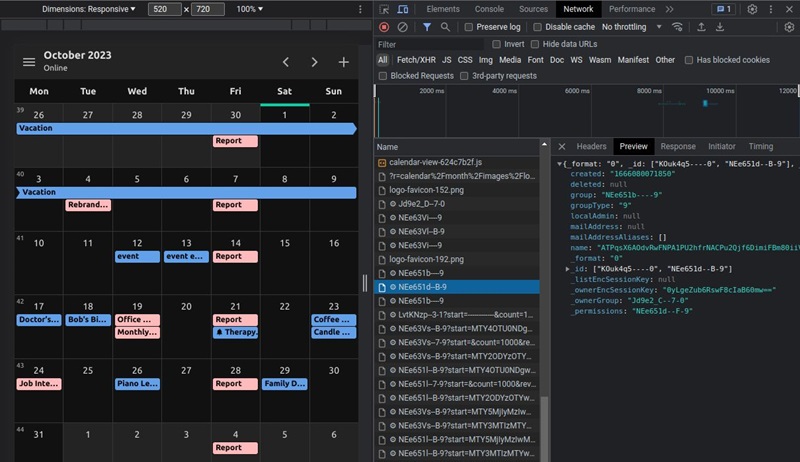Toggle the Invert filter checkbox
800x462 pixels.
point(496,44)
